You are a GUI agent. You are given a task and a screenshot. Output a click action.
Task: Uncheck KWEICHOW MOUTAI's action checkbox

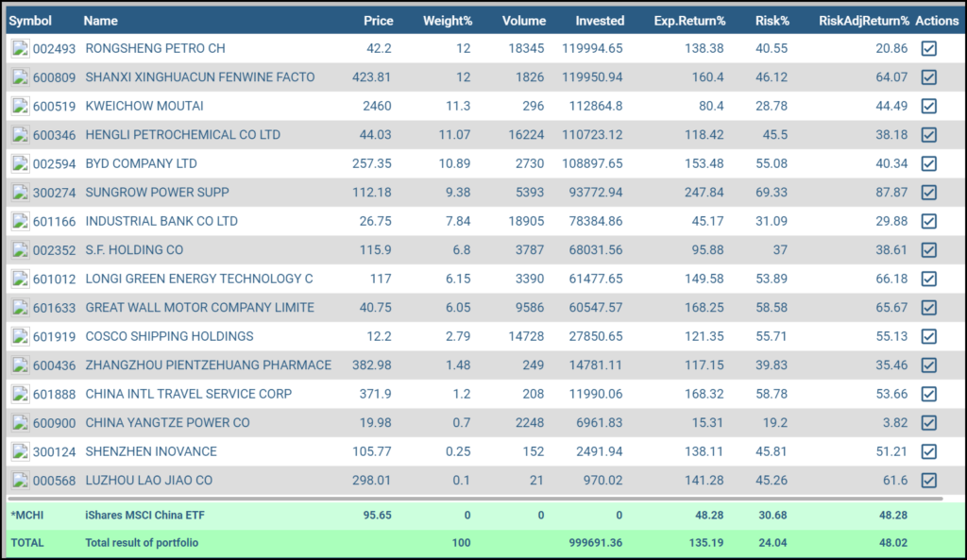[x=929, y=106]
